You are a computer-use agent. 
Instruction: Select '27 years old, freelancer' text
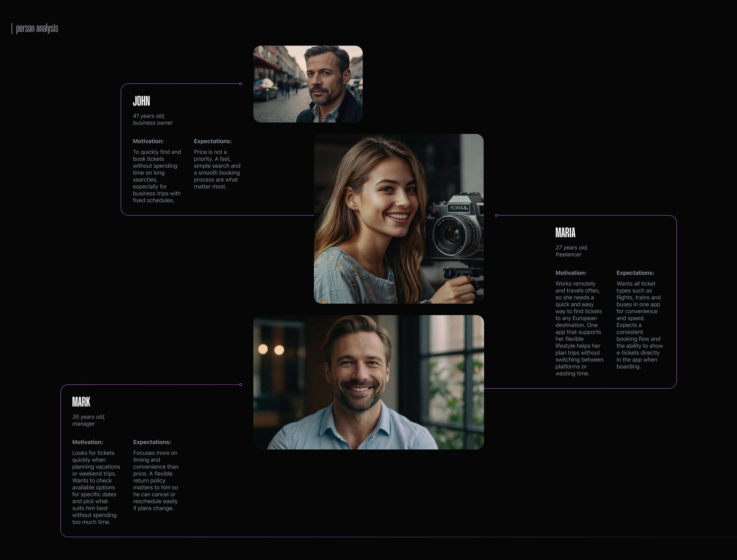571,251
